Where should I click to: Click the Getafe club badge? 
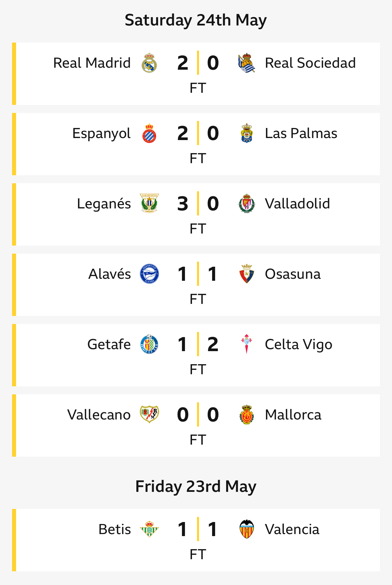[x=149, y=344]
